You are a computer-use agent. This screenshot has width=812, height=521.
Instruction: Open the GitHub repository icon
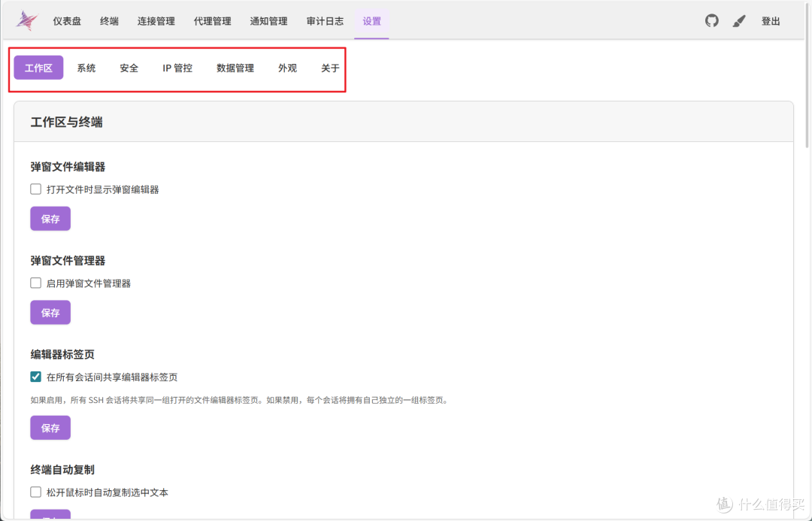click(x=711, y=21)
